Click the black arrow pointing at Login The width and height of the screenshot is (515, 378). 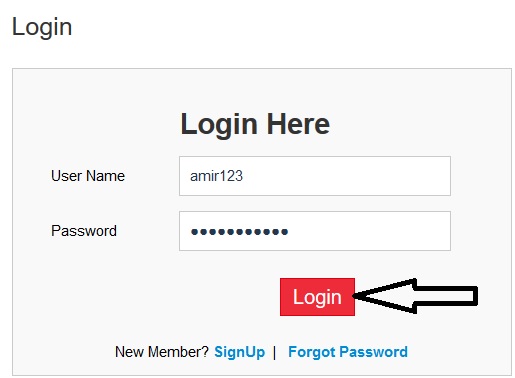click(416, 296)
